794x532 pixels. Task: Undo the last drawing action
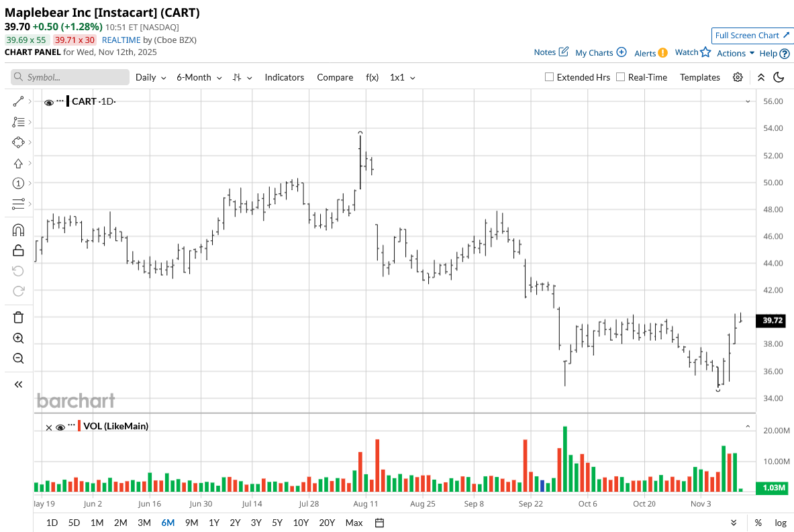point(18,271)
